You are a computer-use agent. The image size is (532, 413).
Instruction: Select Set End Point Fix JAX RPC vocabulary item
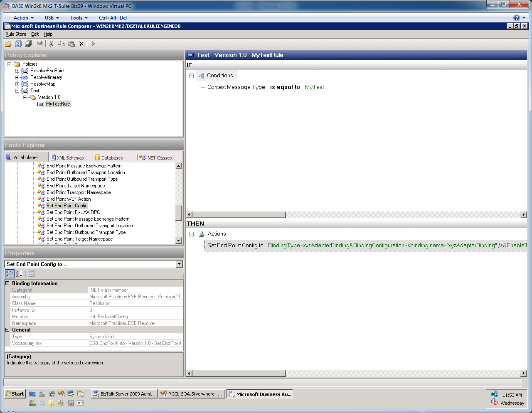click(73, 212)
